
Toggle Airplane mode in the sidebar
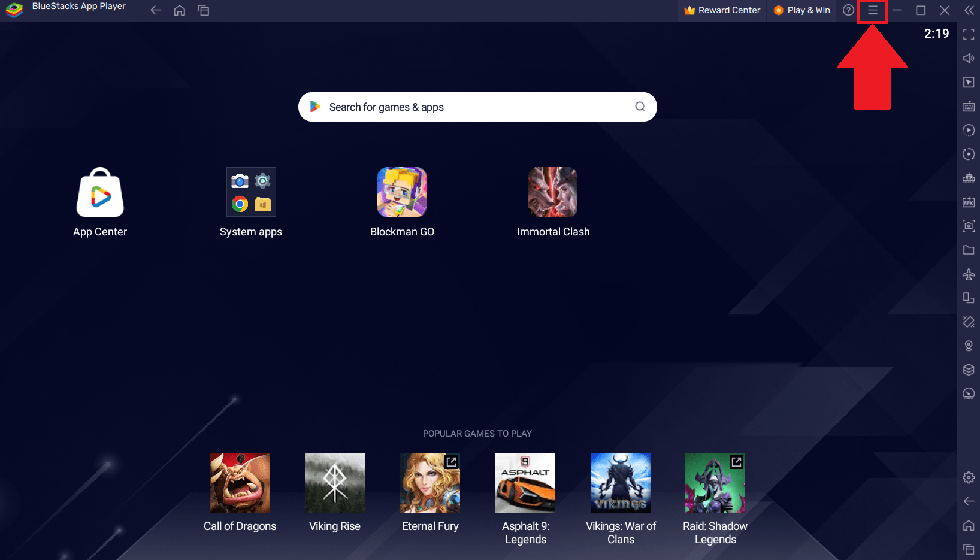(969, 274)
